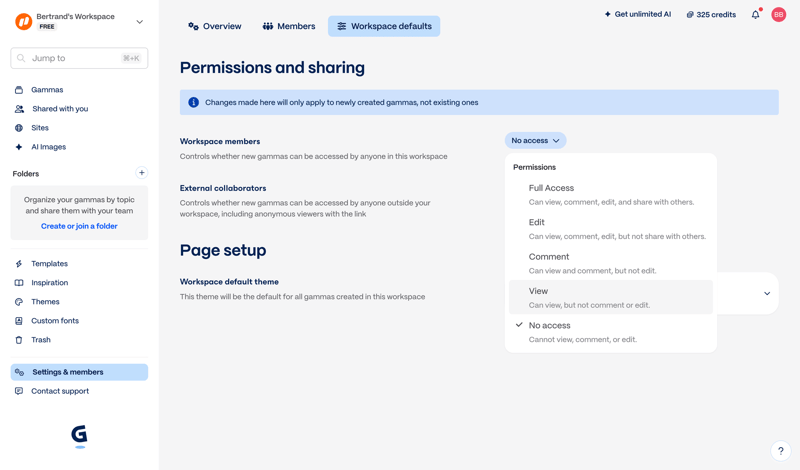Click the Custom fonts icon

point(19,320)
